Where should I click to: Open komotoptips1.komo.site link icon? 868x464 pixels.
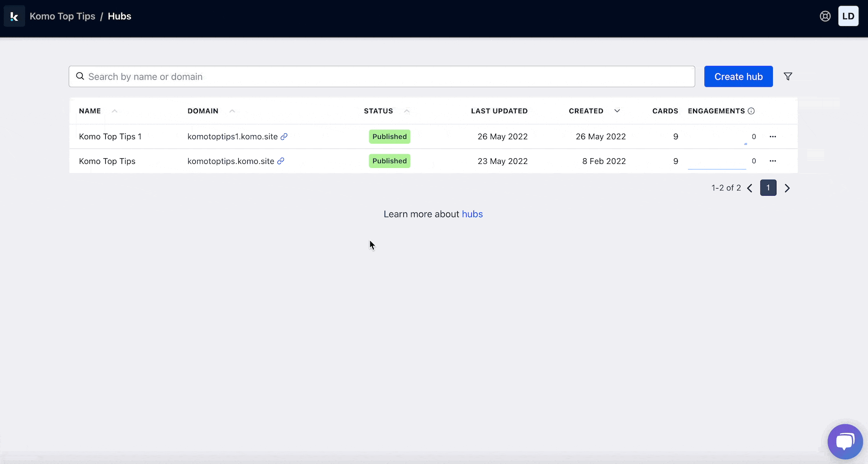[x=284, y=137]
